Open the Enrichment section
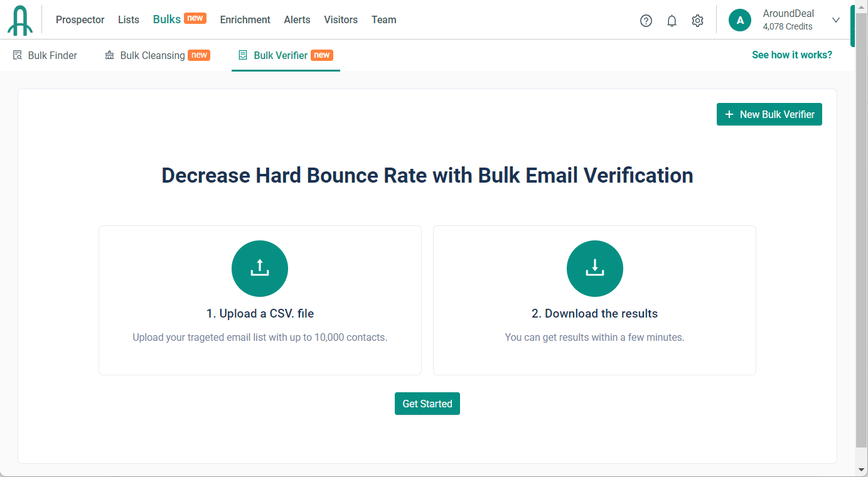868x477 pixels. (245, 20)
